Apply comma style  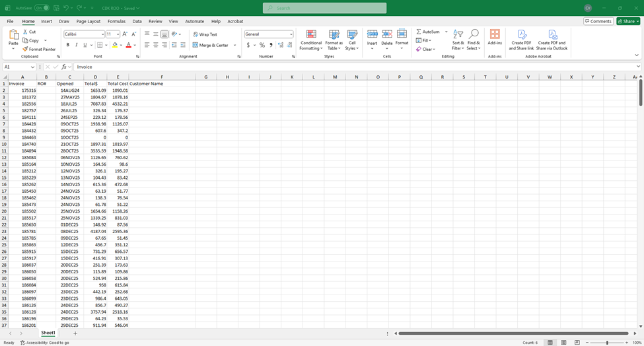(x=271, y=45)
